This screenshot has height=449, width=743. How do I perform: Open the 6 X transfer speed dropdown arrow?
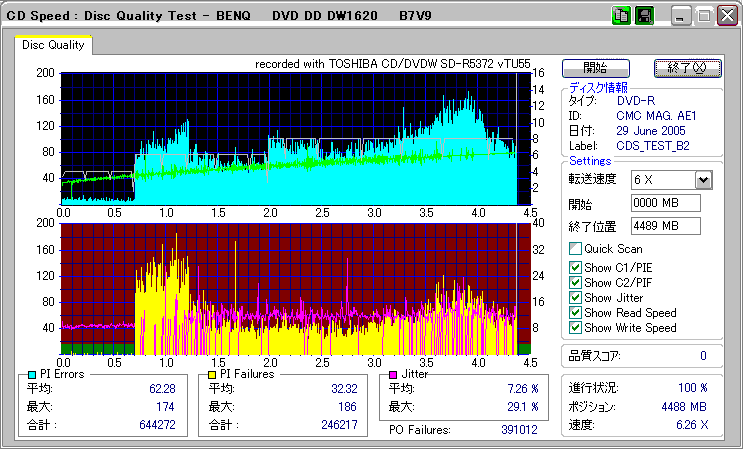(703, 179)
